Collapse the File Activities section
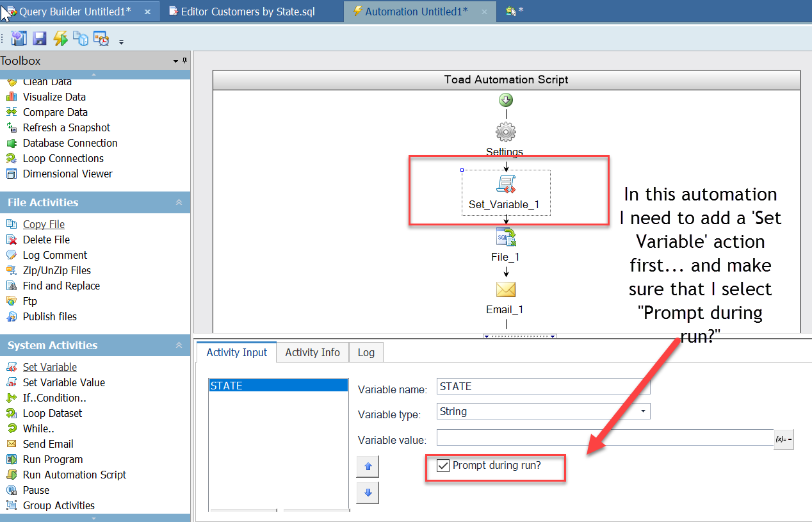 click(179, 202)
